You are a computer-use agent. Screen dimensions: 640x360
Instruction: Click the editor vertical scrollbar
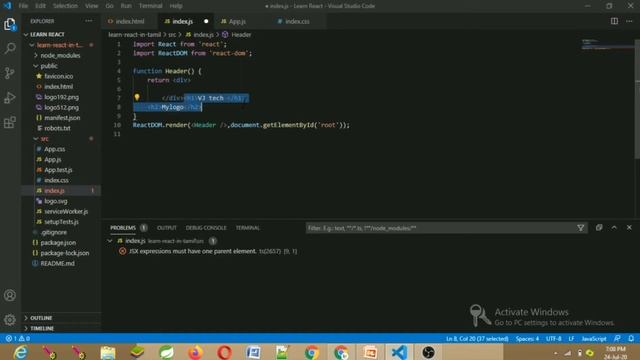[x=637, y=98]
